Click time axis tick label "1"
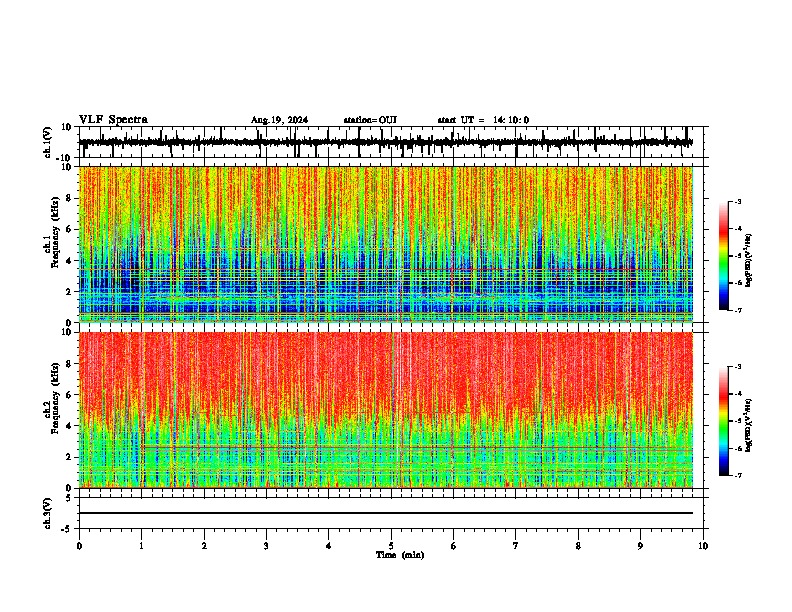This screenshot has height=612, width=792. click(x=141, y=546)
